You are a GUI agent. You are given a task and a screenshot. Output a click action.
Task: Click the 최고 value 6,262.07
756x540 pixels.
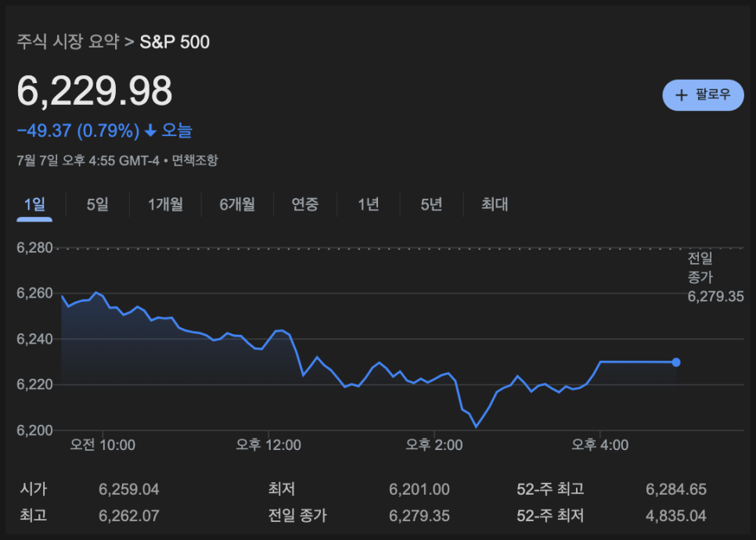coord(128,516)
